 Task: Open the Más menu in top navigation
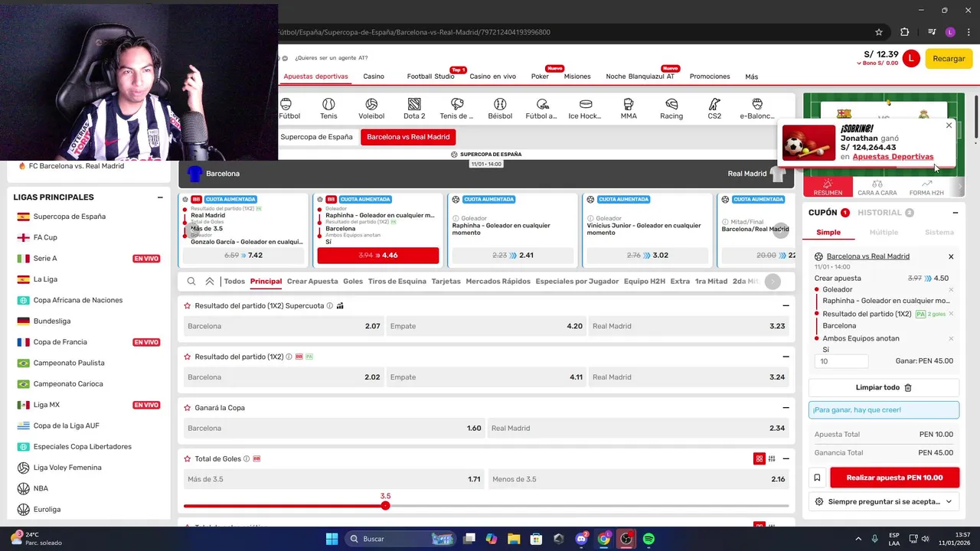[751, 77]
